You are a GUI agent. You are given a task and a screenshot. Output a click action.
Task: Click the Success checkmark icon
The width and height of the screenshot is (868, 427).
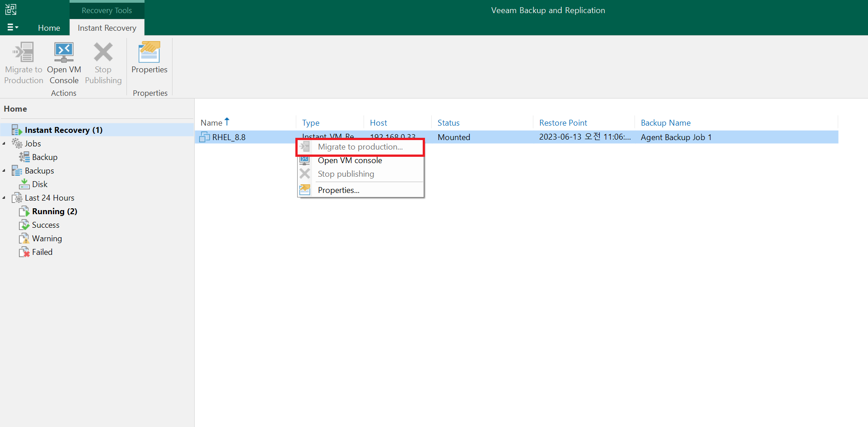click(24, 225)
